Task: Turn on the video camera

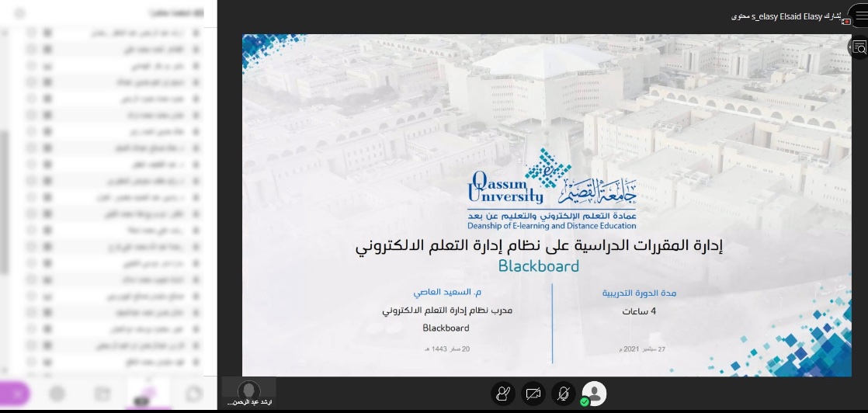Action: 533,394
